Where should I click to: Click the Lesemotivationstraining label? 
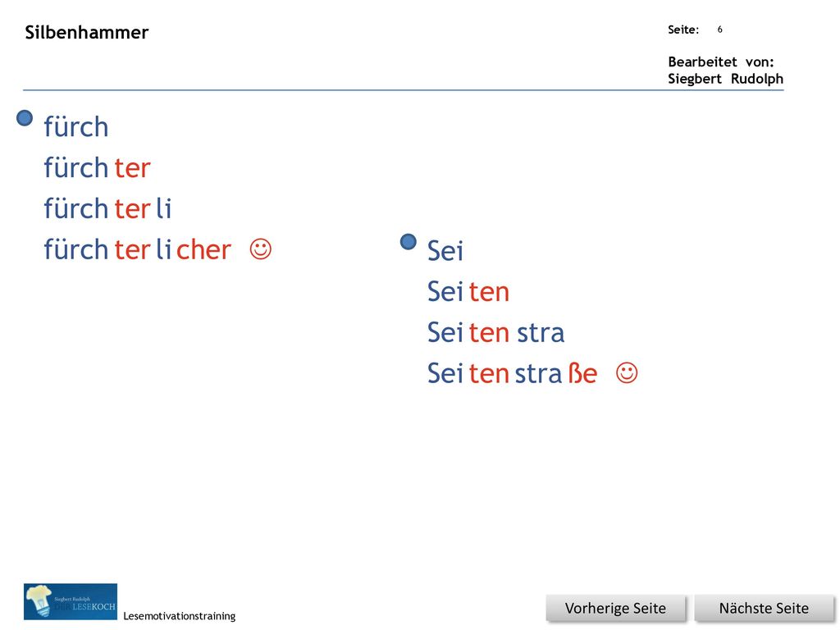coord(180,616)
